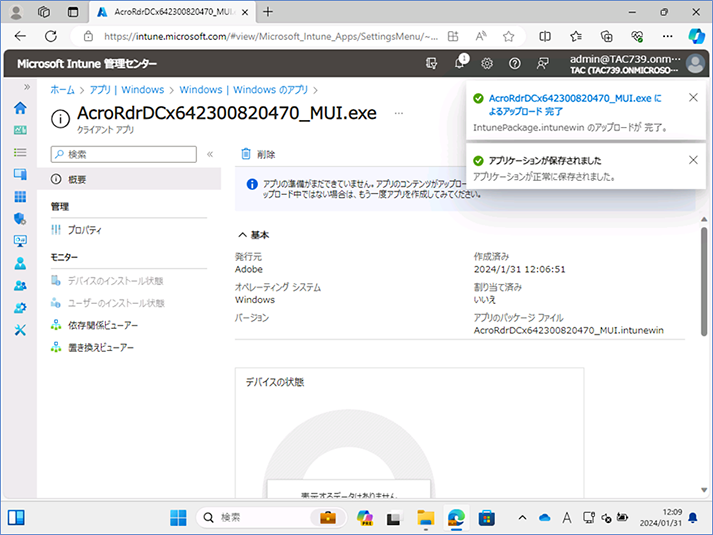Open the Collections icon in toolbar

tap(607, 36)
